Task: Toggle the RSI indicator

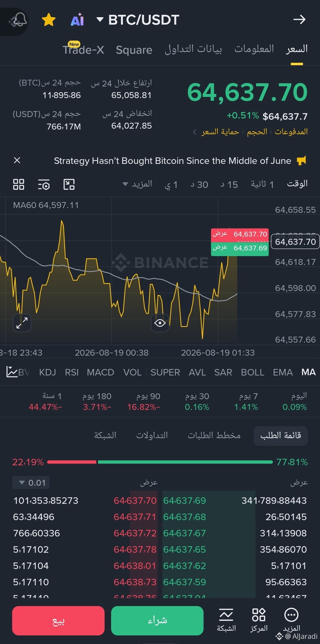Action: coord(72,372)
